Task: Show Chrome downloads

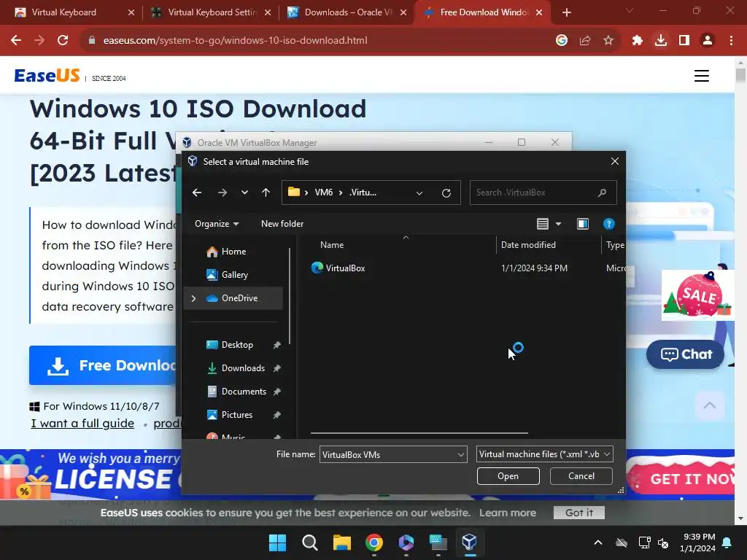Action: (661, 41)
